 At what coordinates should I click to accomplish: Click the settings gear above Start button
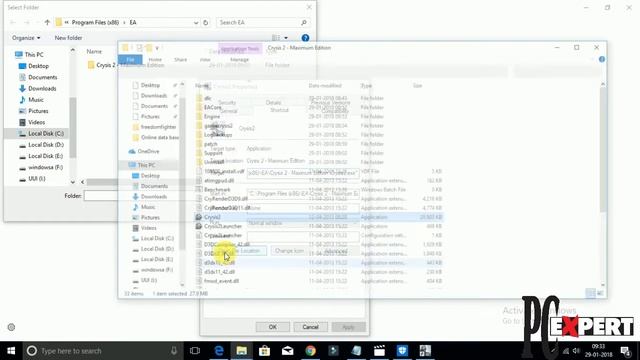[11, 327]
